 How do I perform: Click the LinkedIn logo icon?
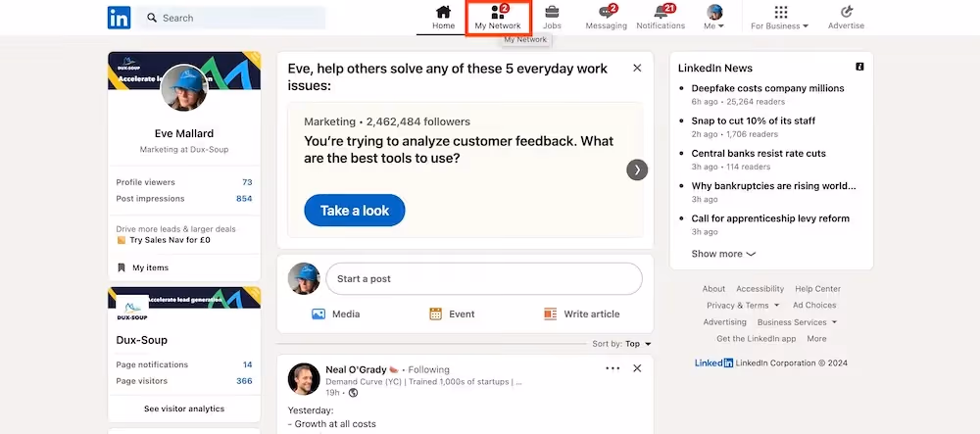tap(119, 18)
